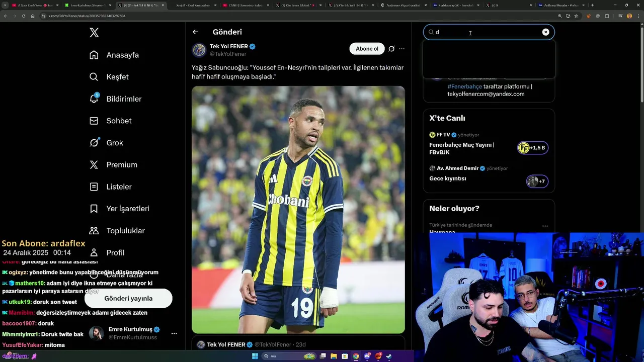Open Microsoft Store from taskbar

(345, 356)
